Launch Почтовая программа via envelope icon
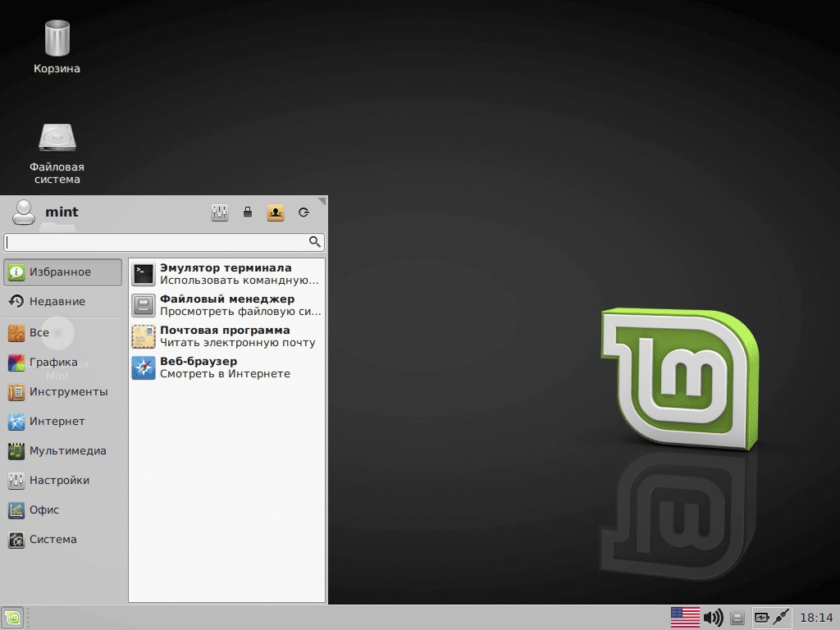 click(144, 336)
